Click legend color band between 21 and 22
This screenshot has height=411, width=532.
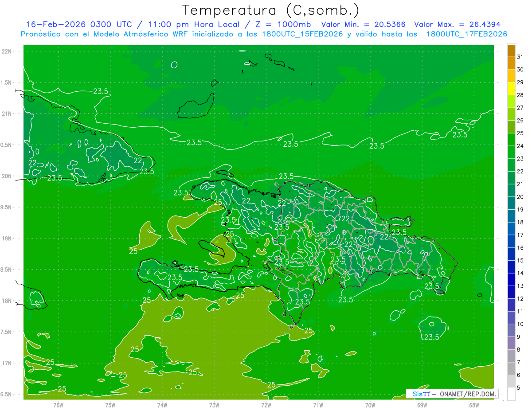pos(511,178)
